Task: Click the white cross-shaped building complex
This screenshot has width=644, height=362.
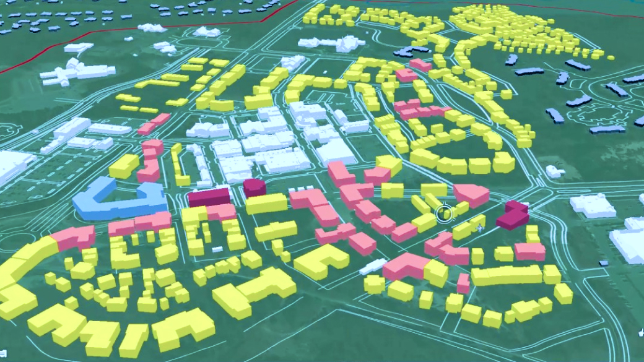Action: point(68,71)
